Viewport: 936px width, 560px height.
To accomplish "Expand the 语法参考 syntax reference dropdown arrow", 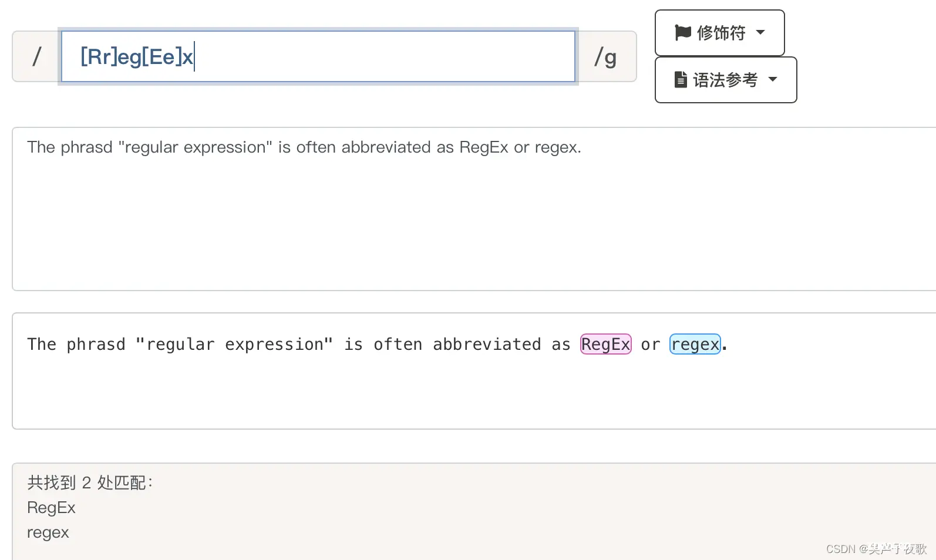I will coord(773,79).
